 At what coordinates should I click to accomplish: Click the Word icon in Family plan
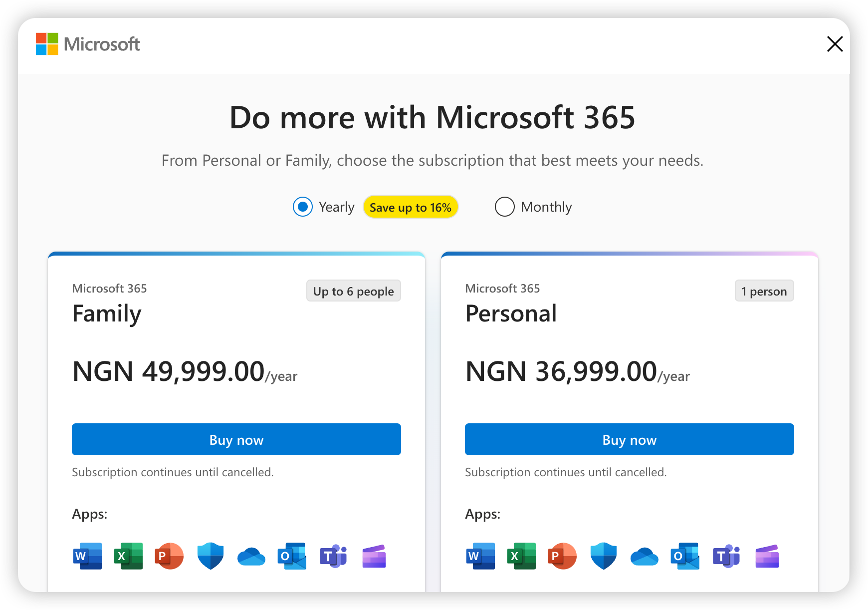(87, 556)
